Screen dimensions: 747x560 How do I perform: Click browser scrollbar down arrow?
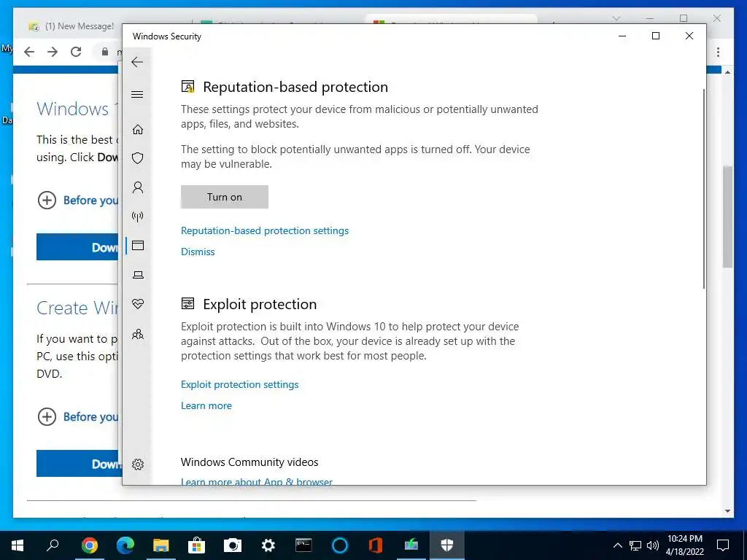727,511
